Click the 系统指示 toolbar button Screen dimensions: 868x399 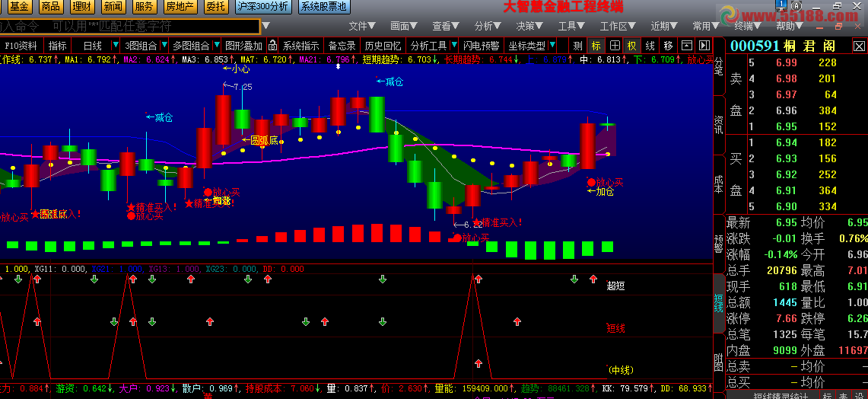tap(300, 46)
